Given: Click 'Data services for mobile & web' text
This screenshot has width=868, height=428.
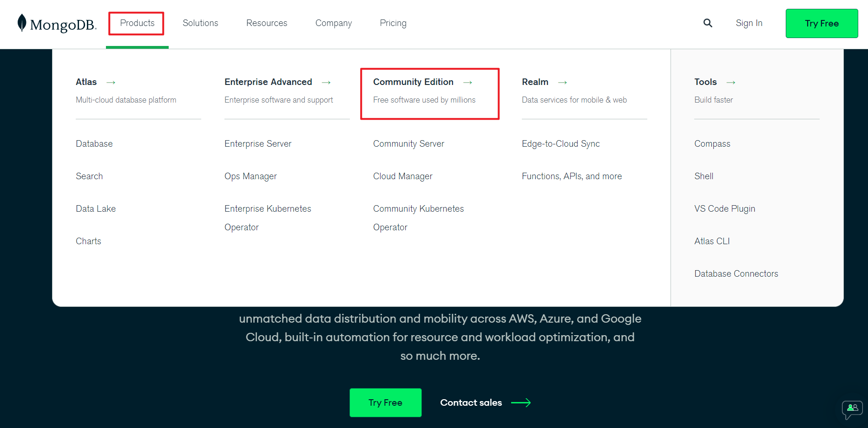Looking at the screenshot, I should (x=574, y=100).
